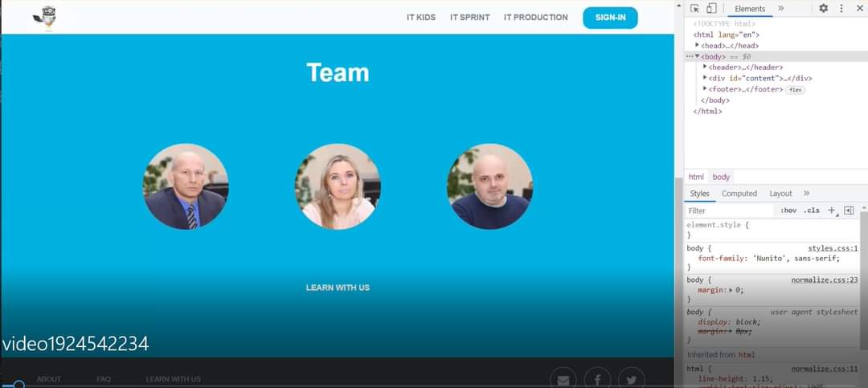Viewport: 868px width, 388px height.
Task: Click the element.style rule
Action: tap(718, 225)
